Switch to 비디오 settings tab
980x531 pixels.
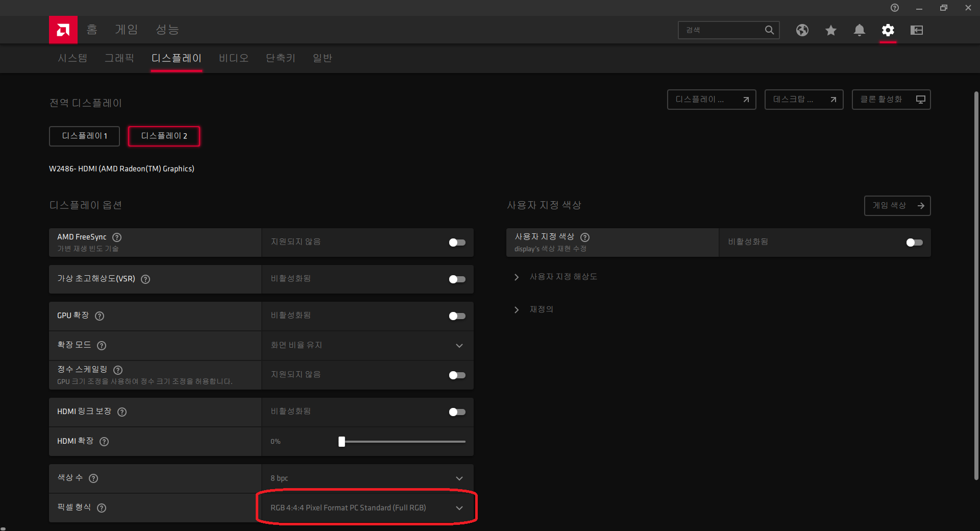coord(234,58)
